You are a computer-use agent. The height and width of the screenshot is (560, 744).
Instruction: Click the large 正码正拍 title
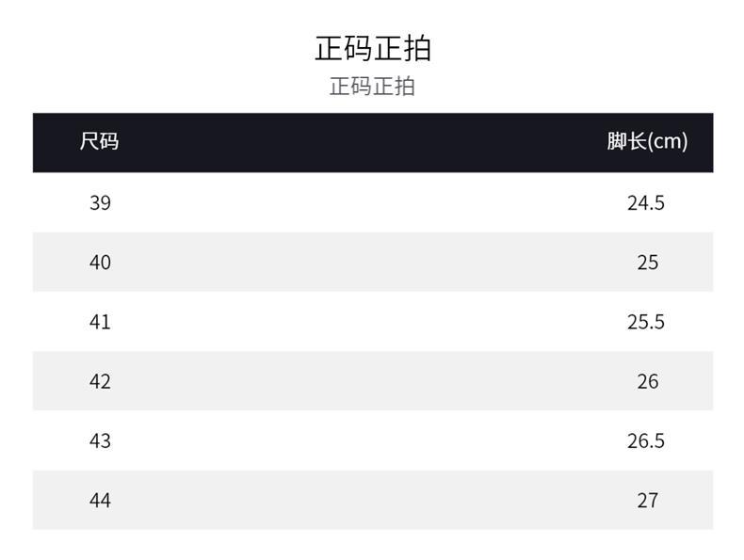pyautogui.click(x=372, y=48)
